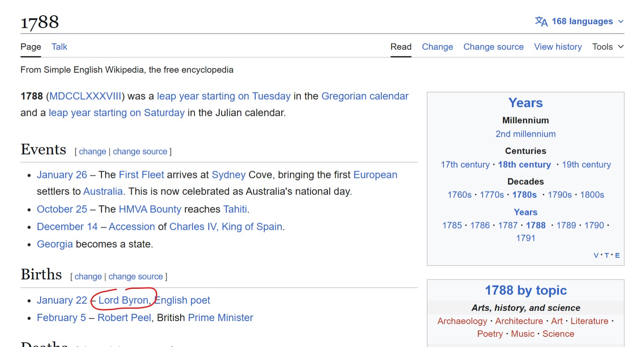Go to the 19th century link

click(587, 164)
